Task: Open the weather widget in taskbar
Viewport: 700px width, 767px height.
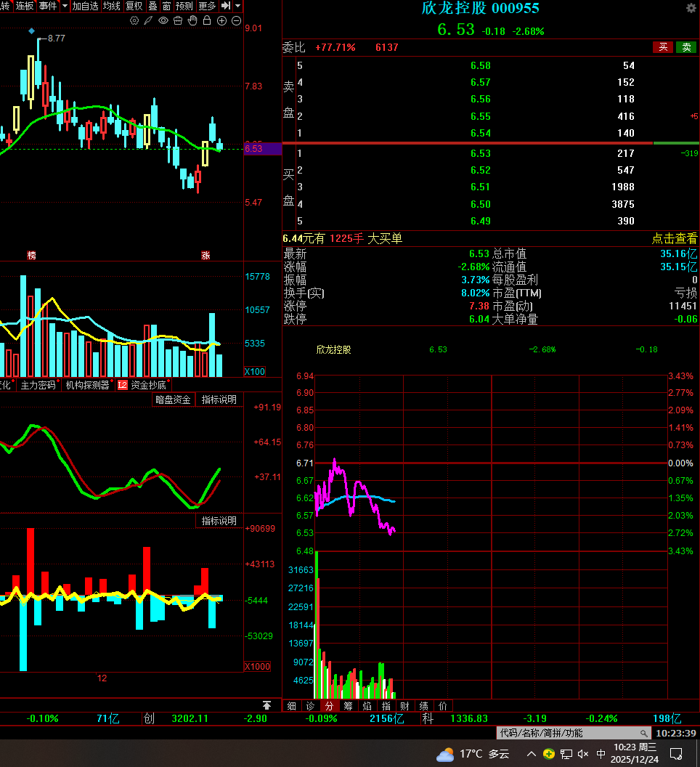Action: (x=473, y=754)
